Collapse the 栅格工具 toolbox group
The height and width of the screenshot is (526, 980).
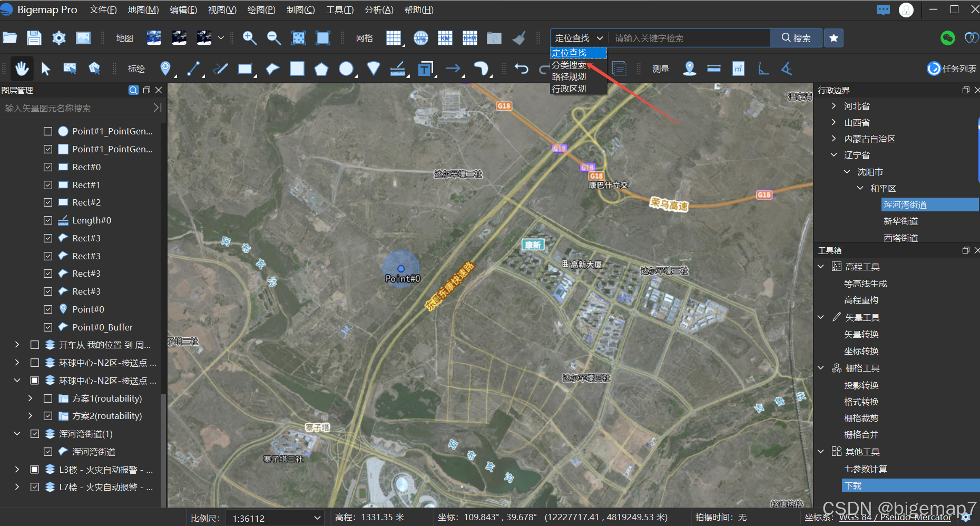point(821,368)
